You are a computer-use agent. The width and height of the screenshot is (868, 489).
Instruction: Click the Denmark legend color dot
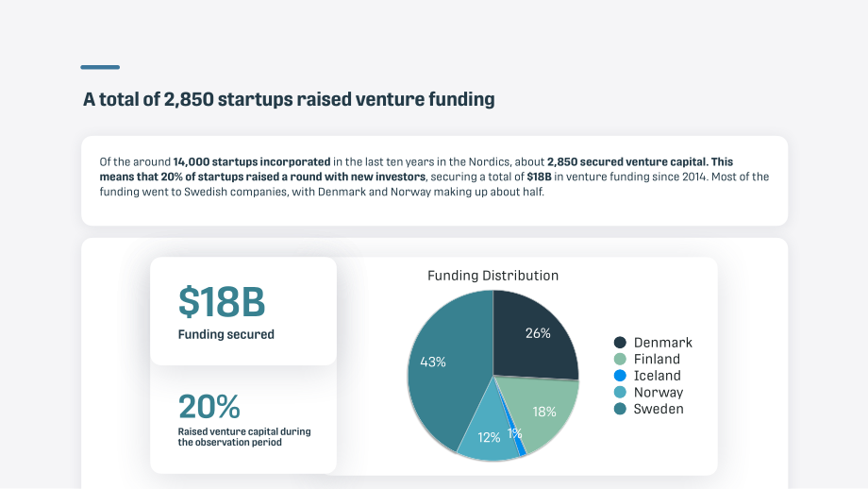[620, 343]
